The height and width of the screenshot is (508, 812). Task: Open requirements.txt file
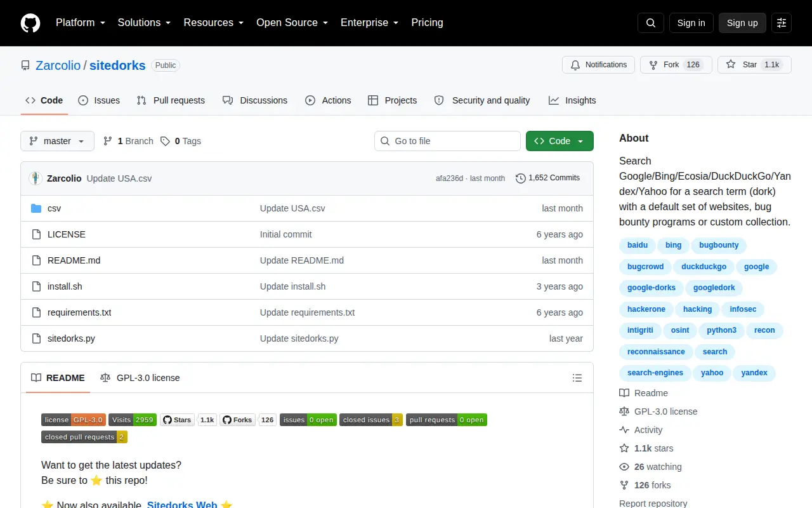tap(79, 312)
